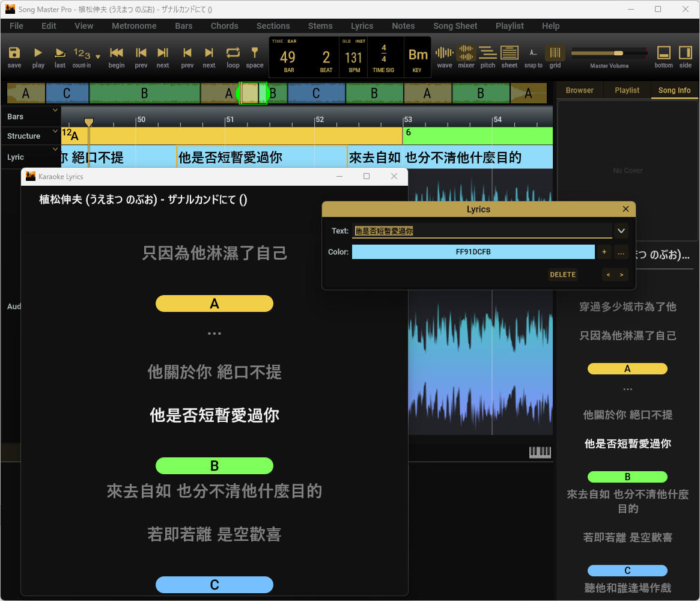Expand the Lyrics text dropdown arrow

621,231
